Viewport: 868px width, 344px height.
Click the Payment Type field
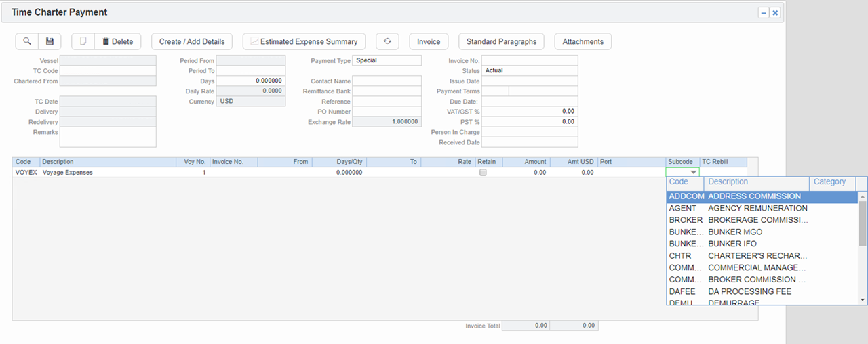coord(387,60)
